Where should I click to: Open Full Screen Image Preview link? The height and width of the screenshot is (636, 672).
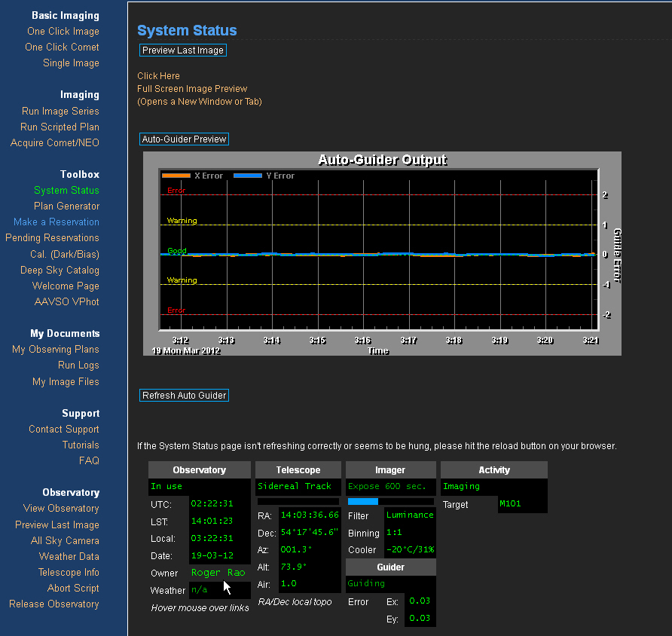(x=192, y=89)
